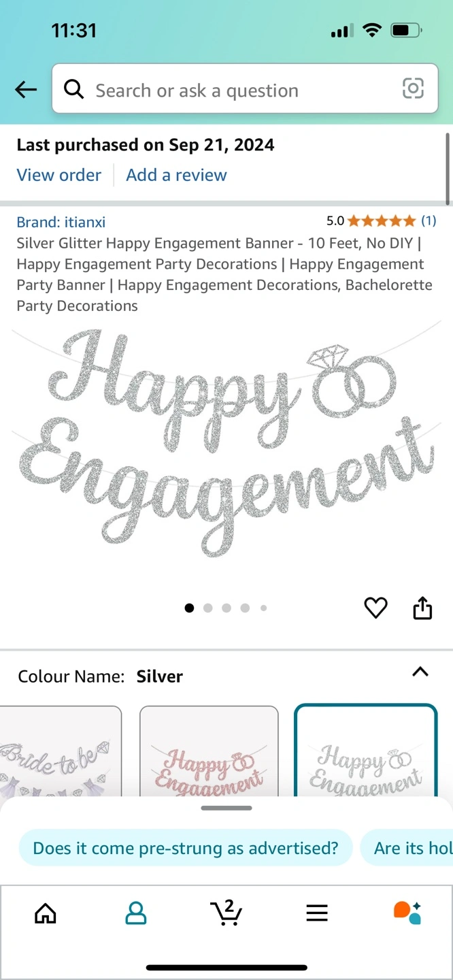
Task: Ask "Does it come pre-strung as advertised?"
Action: pyautogui.click(x=186, y=848)
